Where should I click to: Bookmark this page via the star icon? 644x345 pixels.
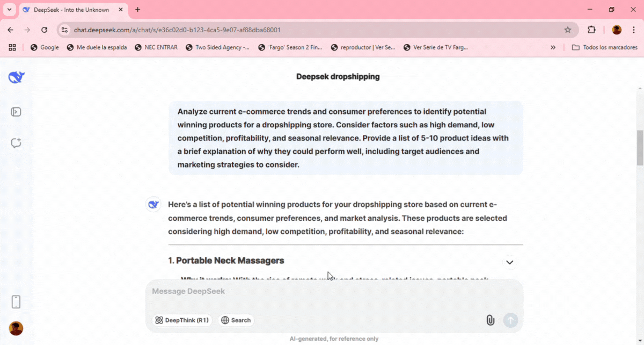pyautogui.click(x=567, y=30)
